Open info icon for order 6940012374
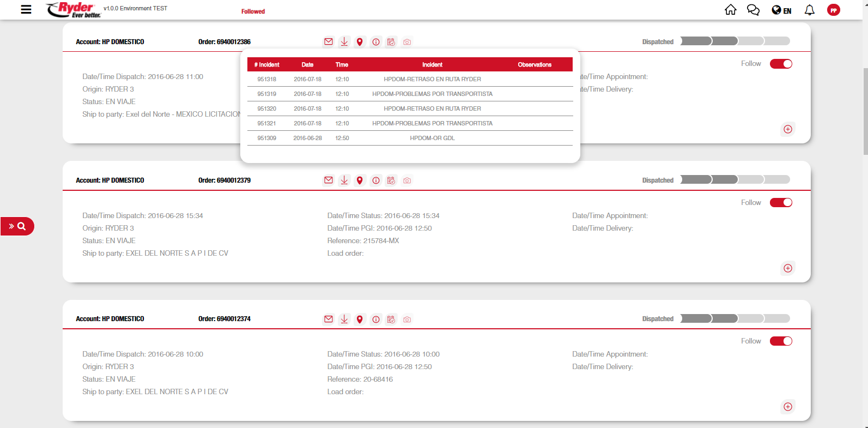Image resolution: width=868 pixels, height=428 pixels. [x=376, y=320]
